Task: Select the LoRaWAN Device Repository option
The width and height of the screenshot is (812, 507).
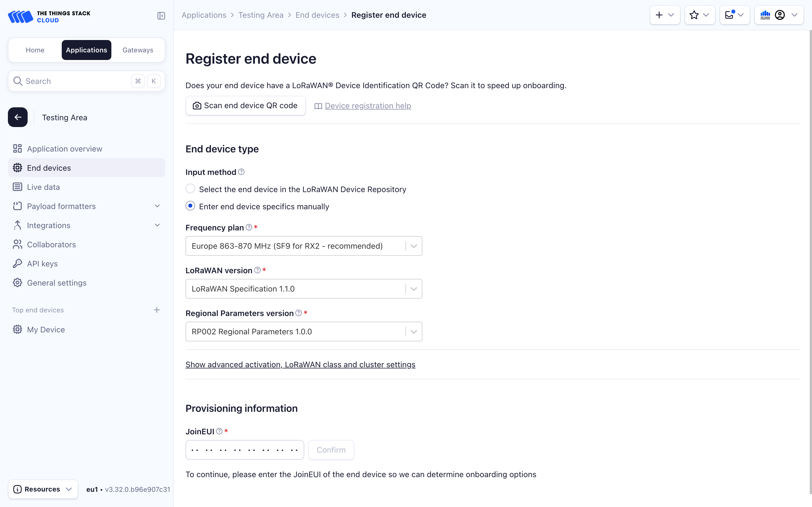Action: (x=190, y=189)
